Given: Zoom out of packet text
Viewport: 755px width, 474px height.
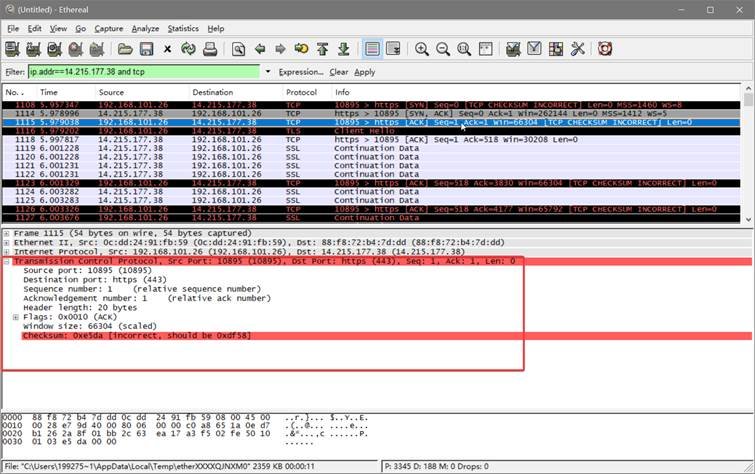Looking at the screenshot, I should tap(443, 49).
